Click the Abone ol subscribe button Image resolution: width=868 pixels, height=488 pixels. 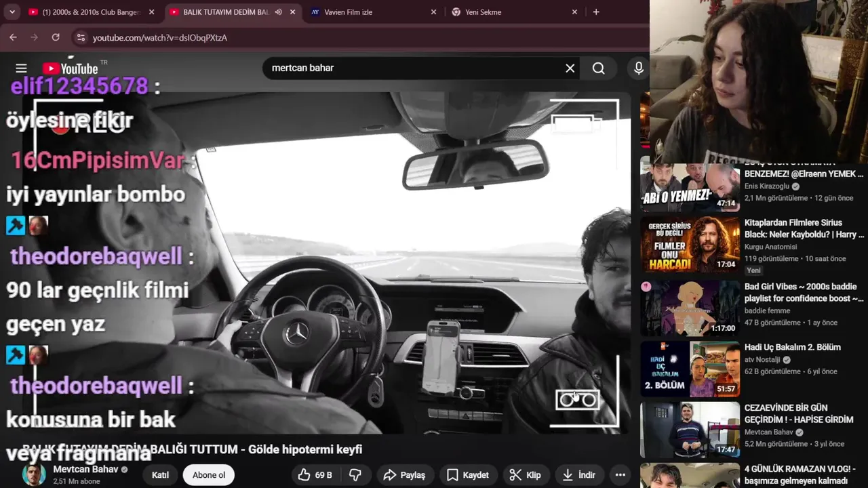(x=209, y=475)
